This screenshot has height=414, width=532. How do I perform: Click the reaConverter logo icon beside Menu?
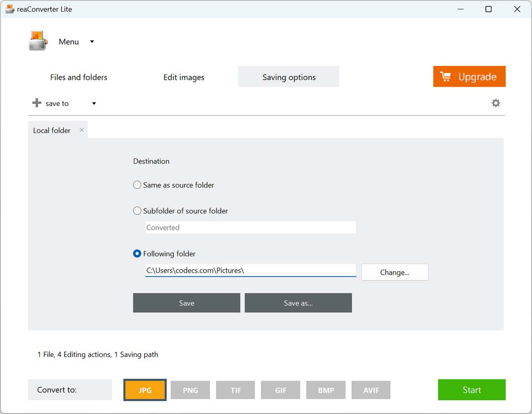coord(38,41)
